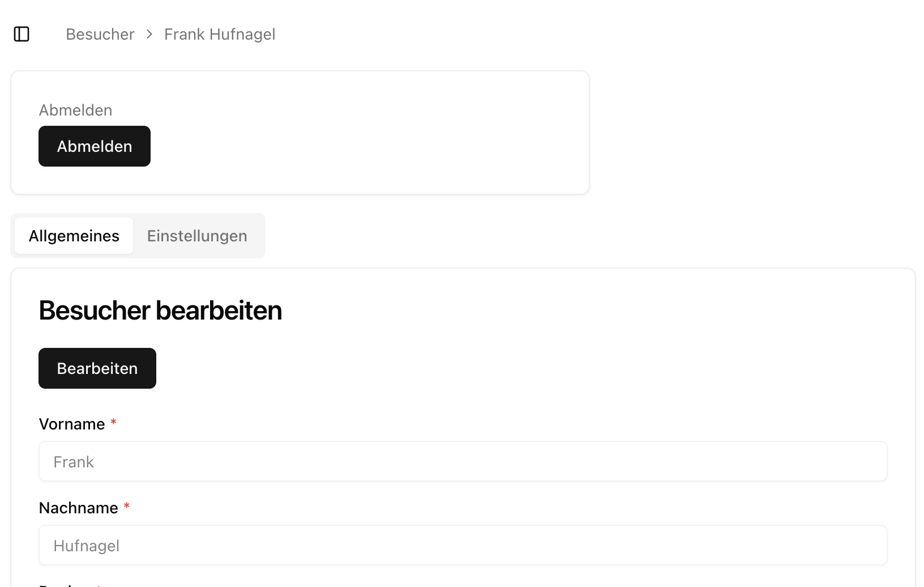The width and height of the screenshot is (924, 587).
Task: Click the red asterisk next to Vorname
Action: point(113,423)
